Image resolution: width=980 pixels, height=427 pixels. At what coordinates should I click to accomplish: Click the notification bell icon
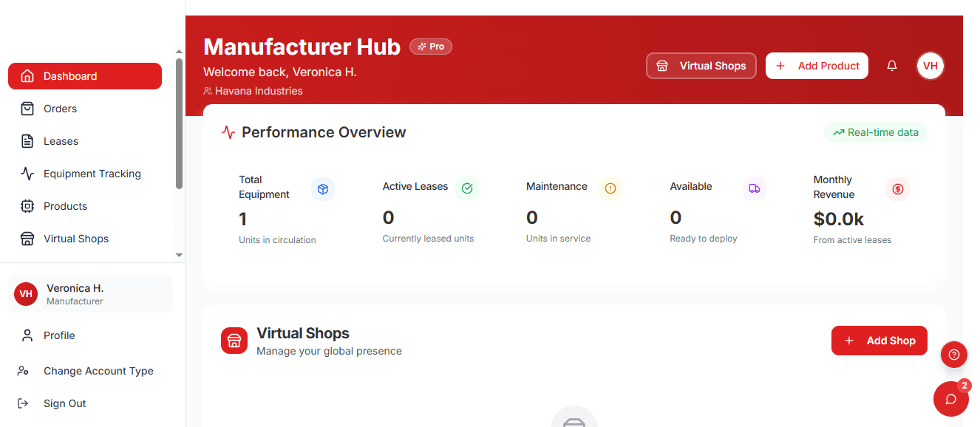click(892, 66)
